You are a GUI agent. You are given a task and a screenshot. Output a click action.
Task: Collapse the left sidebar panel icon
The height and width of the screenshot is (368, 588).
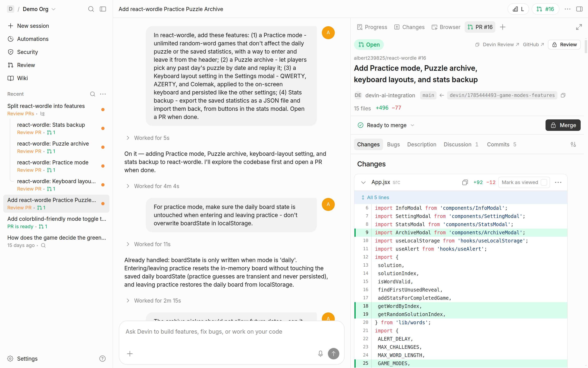click(103, 9)
